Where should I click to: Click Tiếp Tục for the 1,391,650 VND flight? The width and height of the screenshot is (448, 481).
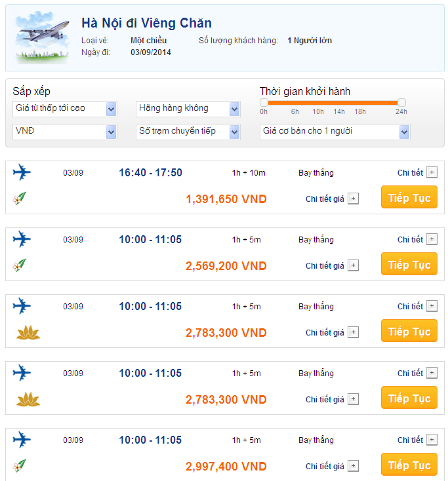(409, 198)
